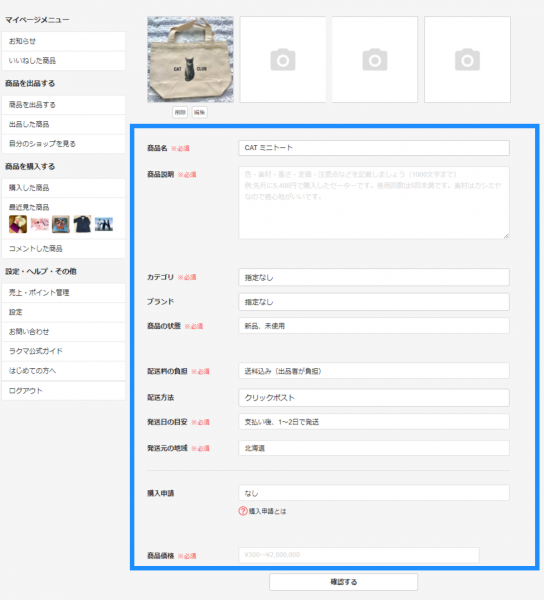Open 出品した商品 in the sidebar
Image resolution: width=544 pixels, height=600 pixels.
pyautogui.click(x=64, y=124)
